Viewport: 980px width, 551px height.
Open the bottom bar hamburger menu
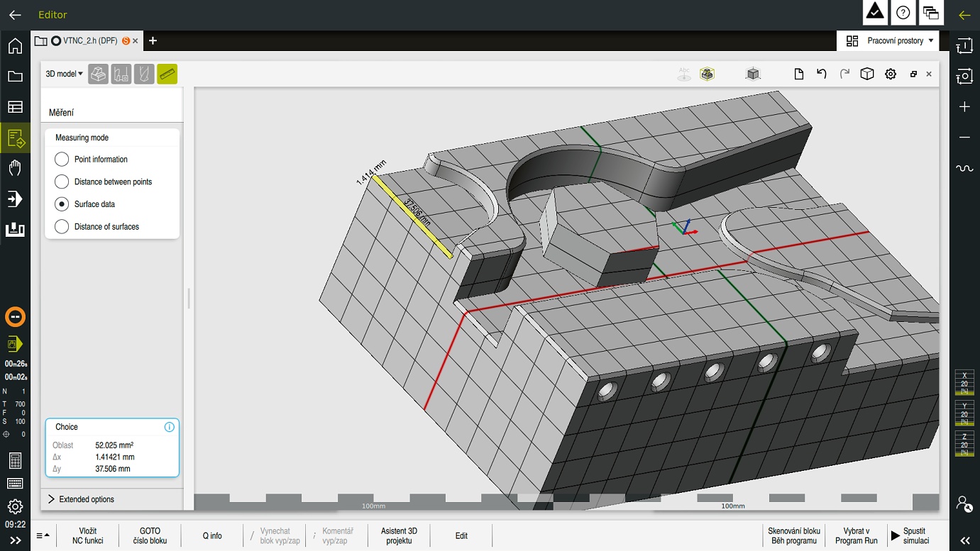(x=43, y=536)
